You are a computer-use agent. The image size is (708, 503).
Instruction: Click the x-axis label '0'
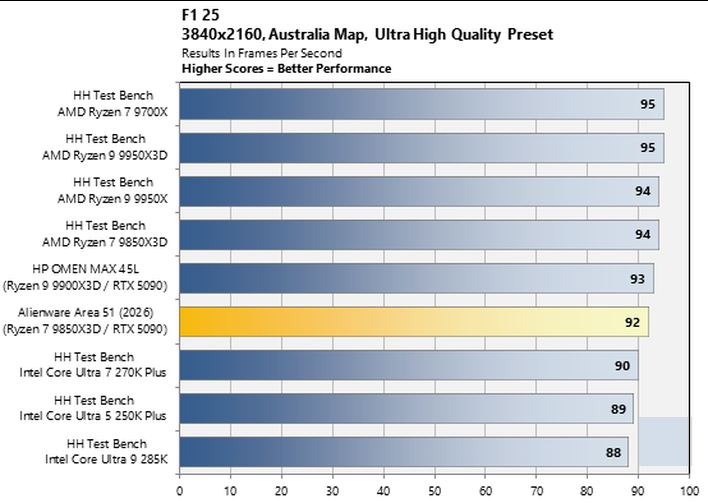point(180,491)
